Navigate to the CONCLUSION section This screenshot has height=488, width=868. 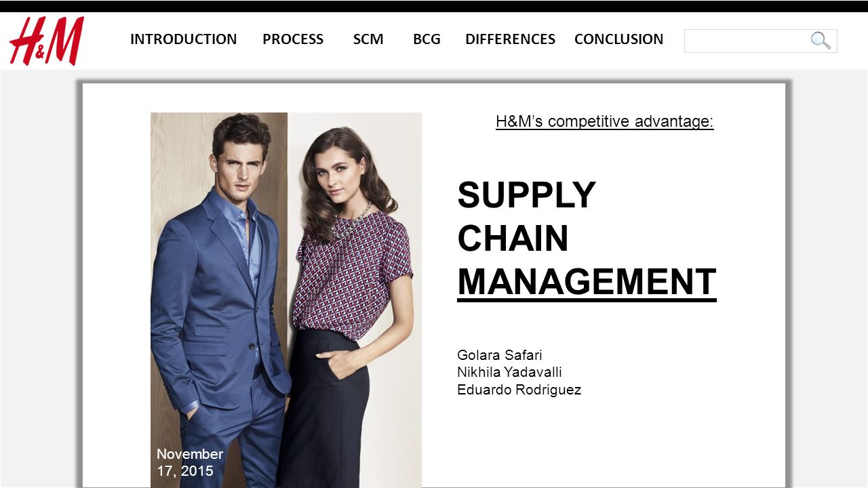point(619,39)
